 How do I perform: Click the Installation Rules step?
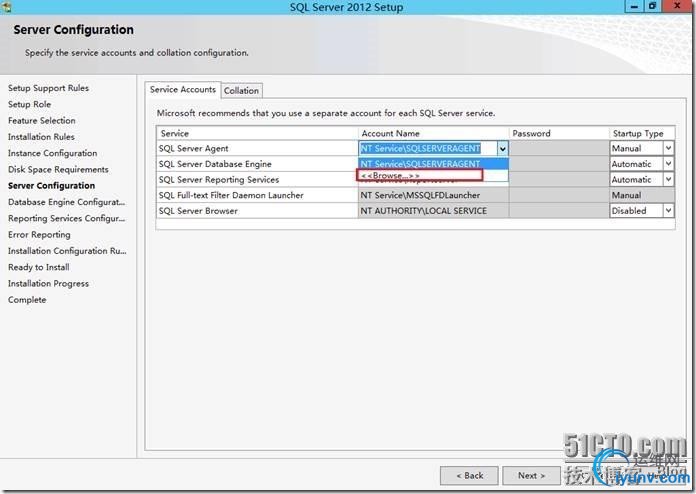pos(41,137)
